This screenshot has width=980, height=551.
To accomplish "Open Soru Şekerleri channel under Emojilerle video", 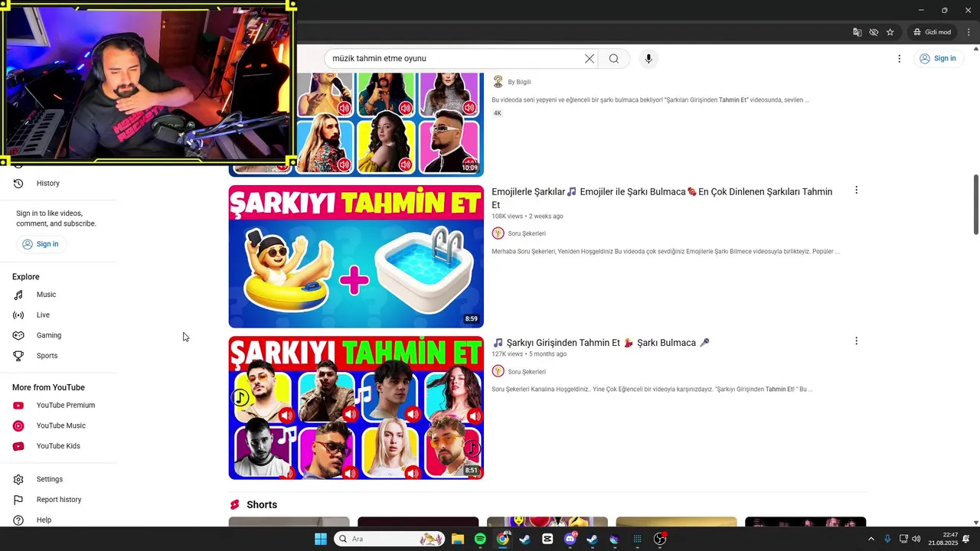I will (x=527, y=233).
